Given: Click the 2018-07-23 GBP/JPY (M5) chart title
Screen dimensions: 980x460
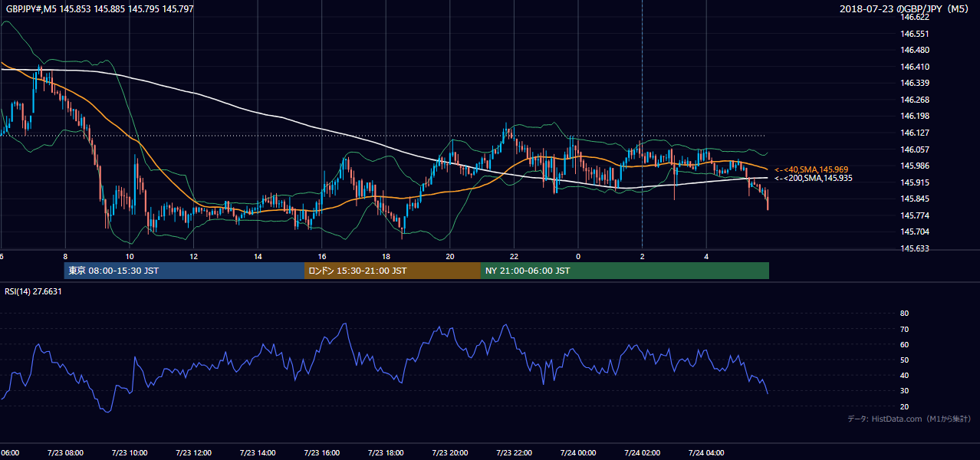Looking at the screenshot, I should (x=906, y=9).
